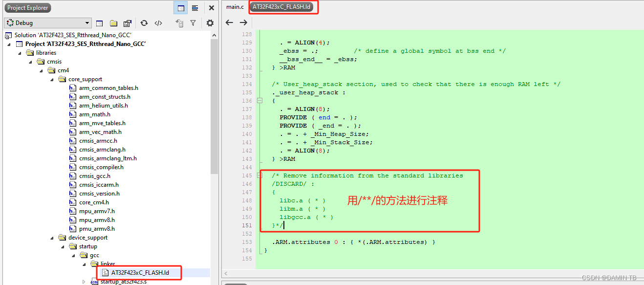Open the project options icon with checklist
644x285 pixels.
[x=128, y=23]
